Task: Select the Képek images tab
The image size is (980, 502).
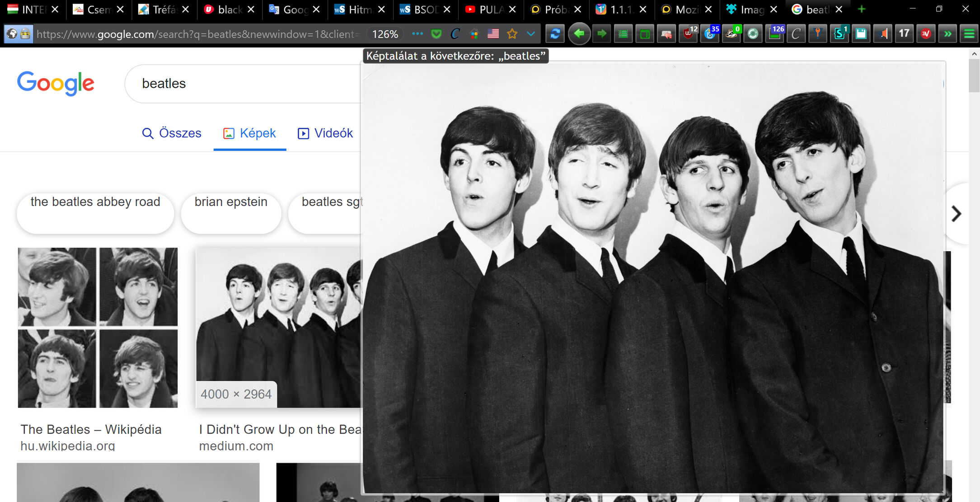Action: 249,133
